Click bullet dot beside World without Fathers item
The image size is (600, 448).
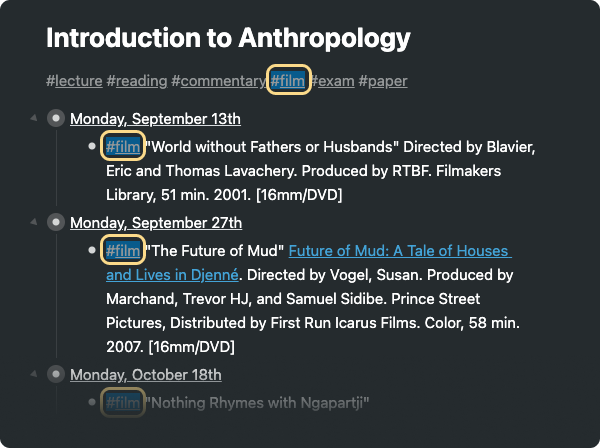point(92,146)
